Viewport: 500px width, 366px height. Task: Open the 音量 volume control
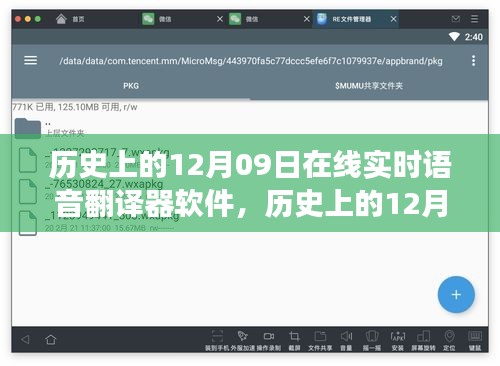pyautogui.click(x=346, y=340)
